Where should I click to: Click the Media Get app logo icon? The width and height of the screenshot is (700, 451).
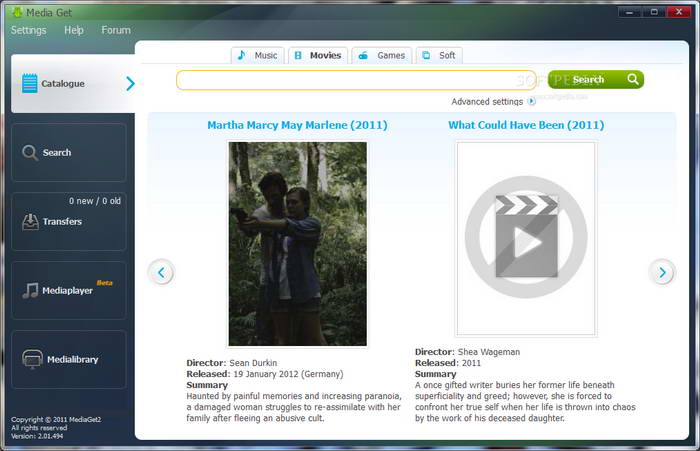tap(17, 12)
